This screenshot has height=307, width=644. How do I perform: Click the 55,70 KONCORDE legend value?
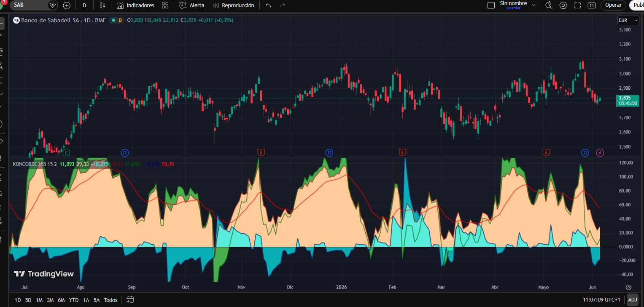click(x=168, y=164)
